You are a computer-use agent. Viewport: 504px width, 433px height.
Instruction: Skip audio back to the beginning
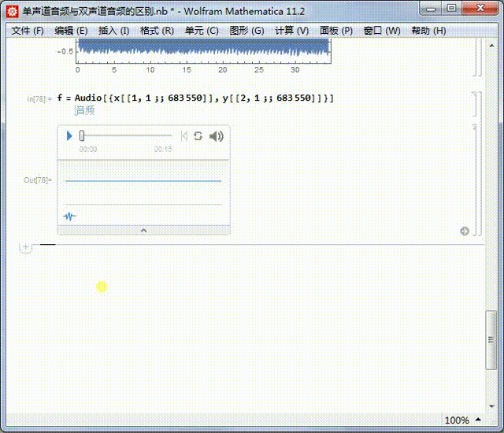click(184, 136)
